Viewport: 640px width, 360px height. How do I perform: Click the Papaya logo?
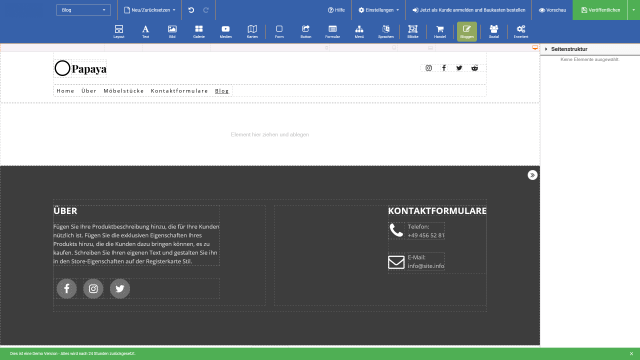click(x=81, y=68)
